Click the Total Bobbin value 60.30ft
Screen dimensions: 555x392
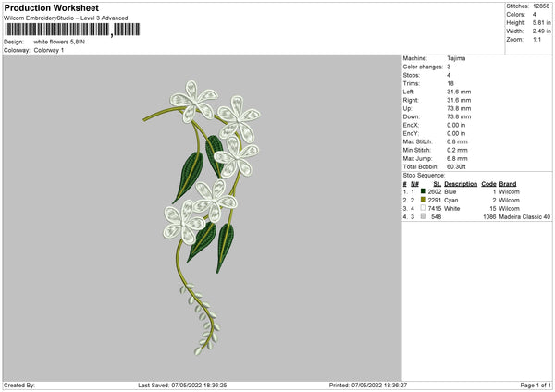pos(456,166)
